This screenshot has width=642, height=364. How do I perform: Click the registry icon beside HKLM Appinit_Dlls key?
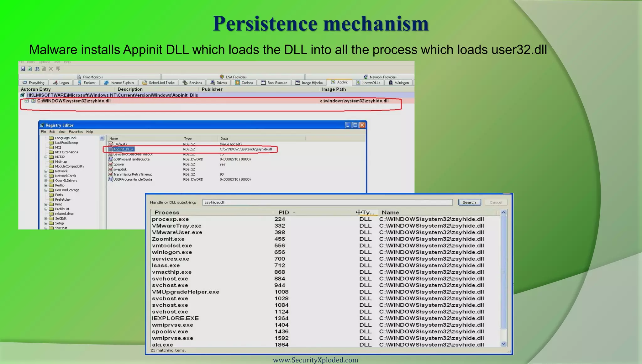point(23,95)
